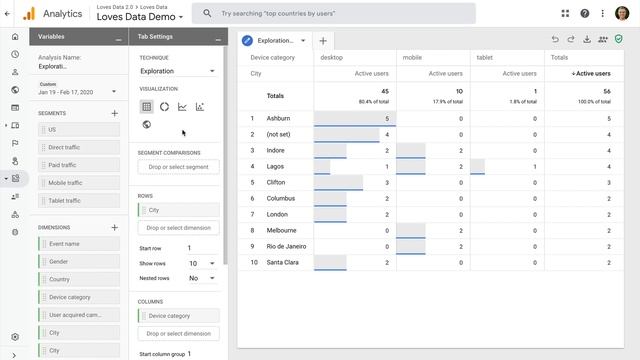This screenshot has width=640, height=360.
Task: Open the three-dot more options menu
Action: 602,13
